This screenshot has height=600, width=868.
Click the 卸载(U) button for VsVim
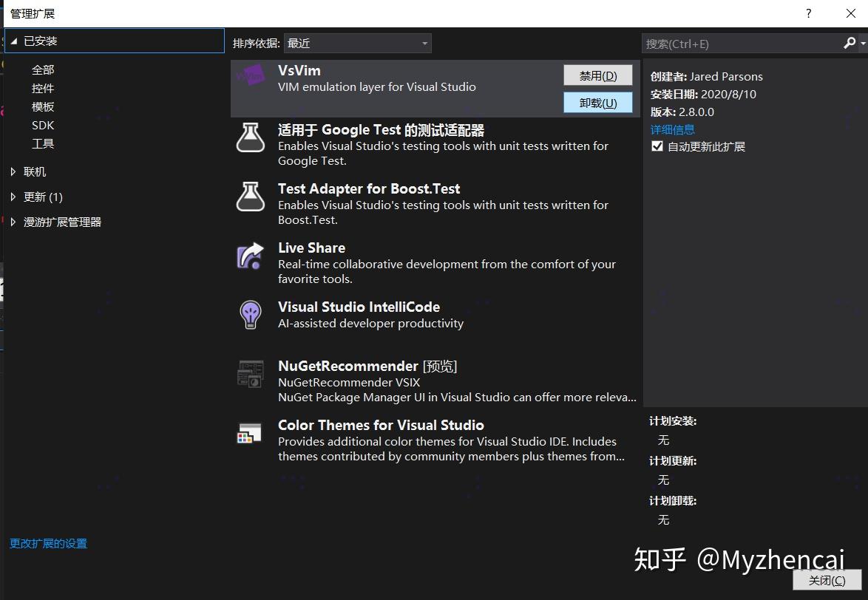597,103
